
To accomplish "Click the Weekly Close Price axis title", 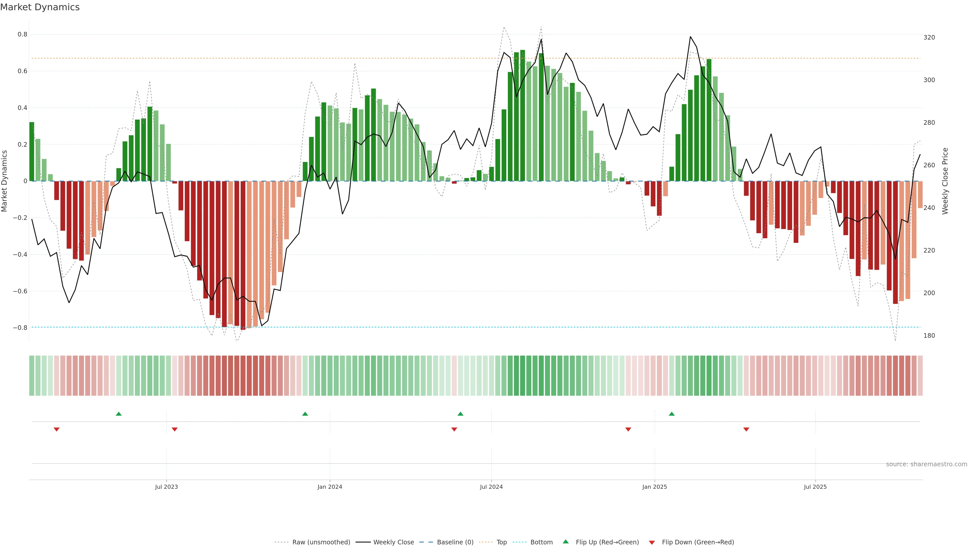I will [x=945, y=181].
